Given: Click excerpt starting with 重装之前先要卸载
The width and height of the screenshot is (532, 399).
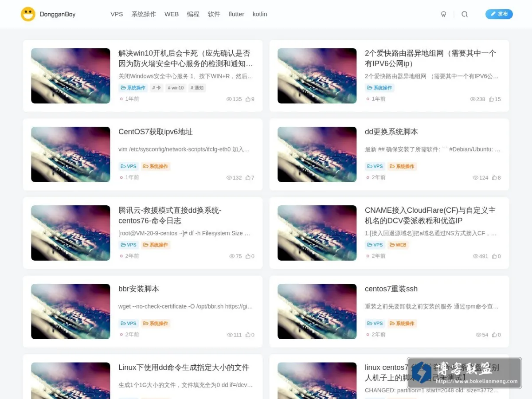Looking at the screenshot, I should [x=433, y=306].
